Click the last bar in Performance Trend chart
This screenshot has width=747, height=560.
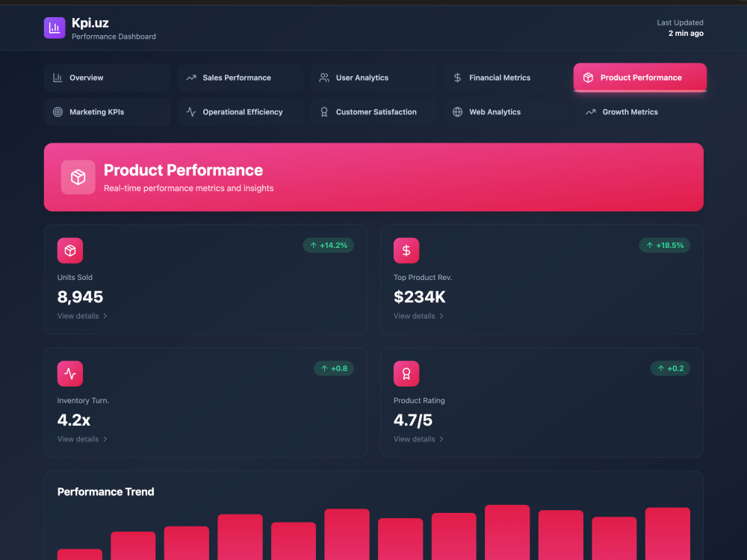[667, 534]
